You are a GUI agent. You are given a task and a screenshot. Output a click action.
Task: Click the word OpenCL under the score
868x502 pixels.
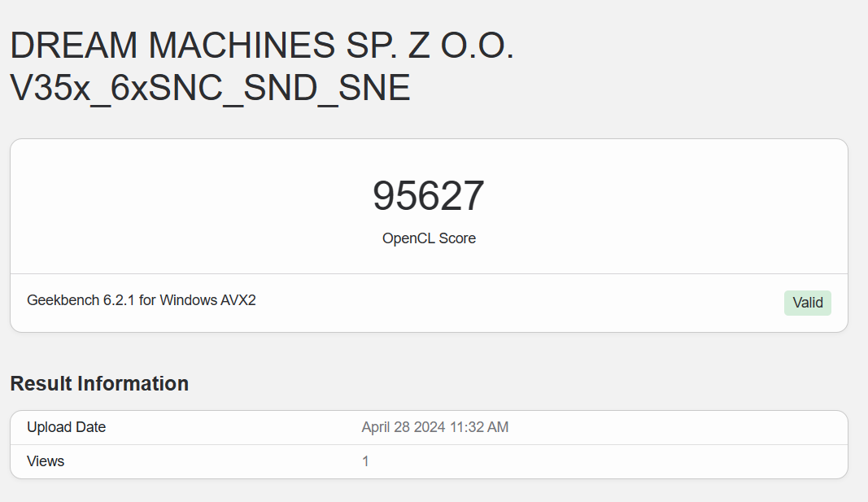(408, 238)
